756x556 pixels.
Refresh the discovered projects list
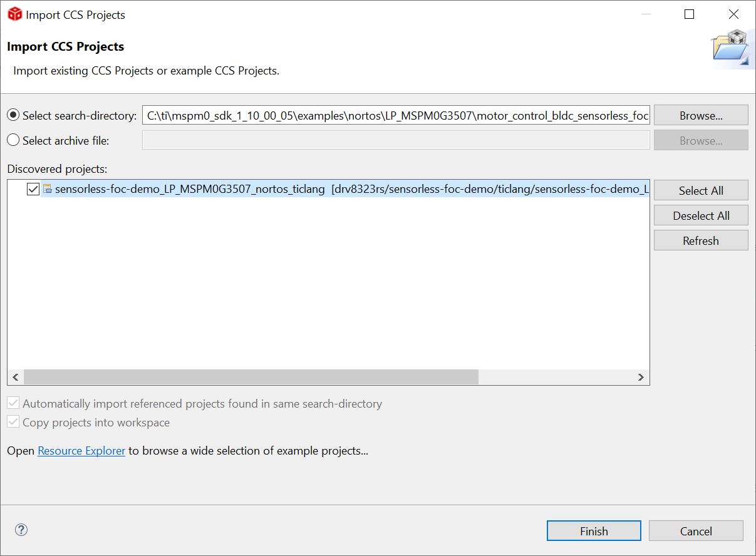(700, 240)
